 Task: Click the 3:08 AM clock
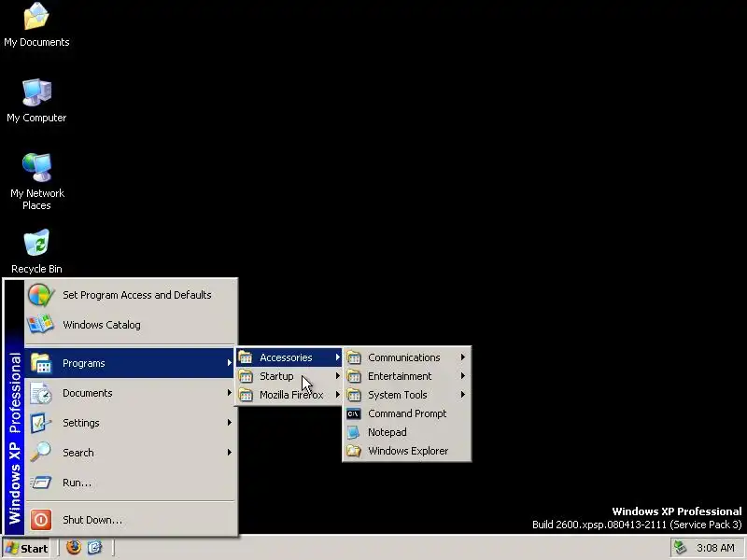tap(715, 548)
